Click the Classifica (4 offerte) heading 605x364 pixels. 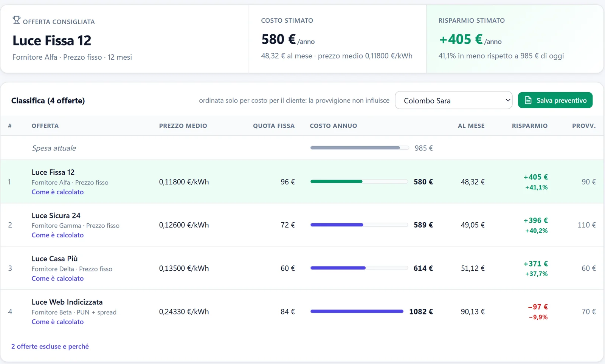click(x=48, y=101)
